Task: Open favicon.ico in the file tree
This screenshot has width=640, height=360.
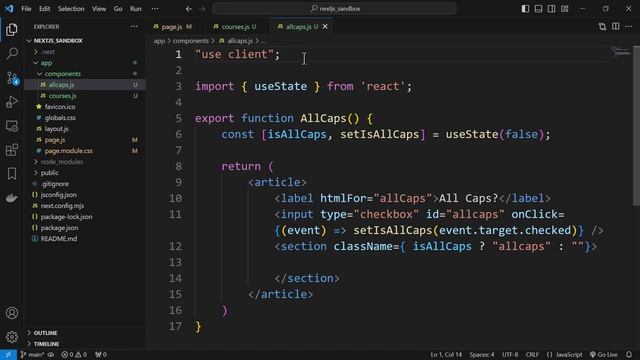Action: point(60,107)
